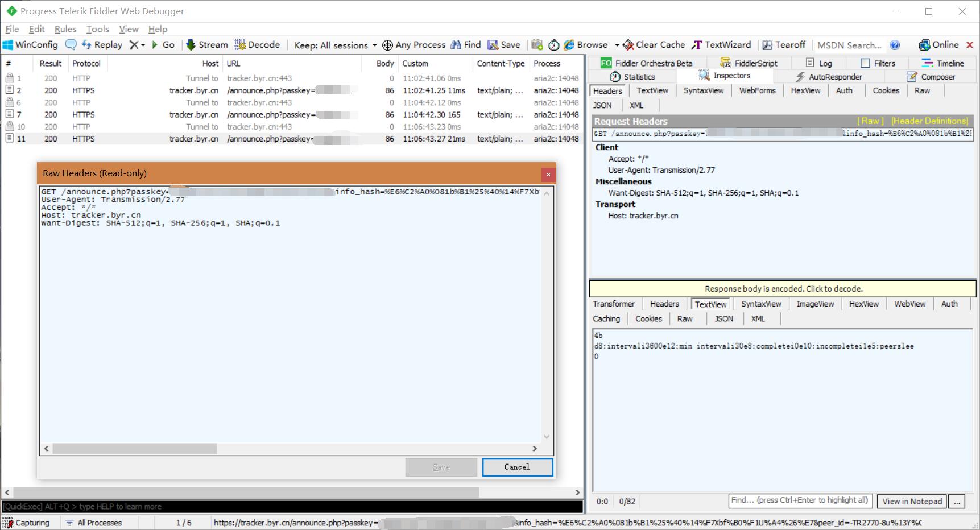The image size is (980, 530).
Task: Switch to the Statistics tab
Action: pyautogui.click(x=632, y=77)
